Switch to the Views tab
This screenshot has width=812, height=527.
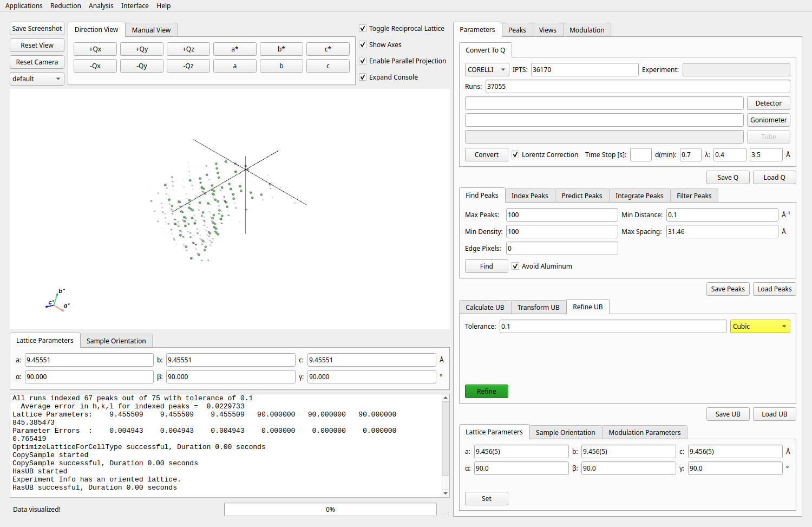pyautogui.click(x=548, y=30)
